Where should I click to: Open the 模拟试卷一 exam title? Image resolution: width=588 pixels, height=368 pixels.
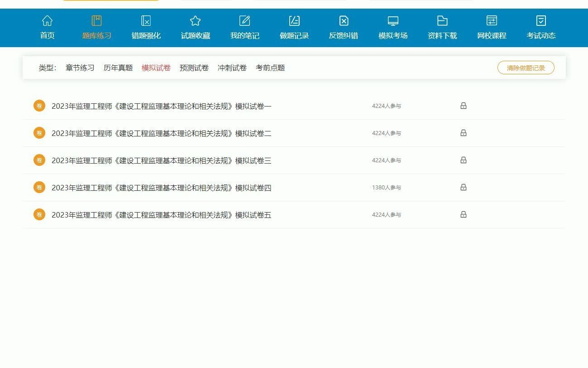click(162, 107)
